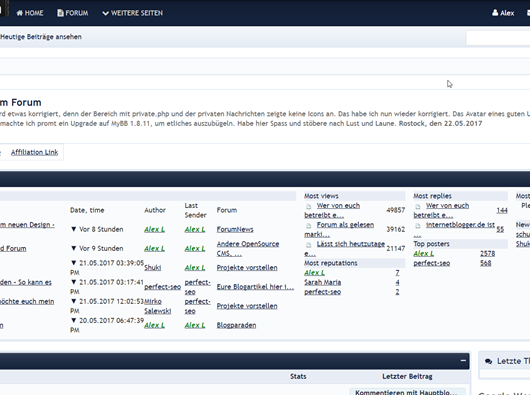Open the Alex user menu
This screenshot has height=395, width=530.
tap(503, 13)
